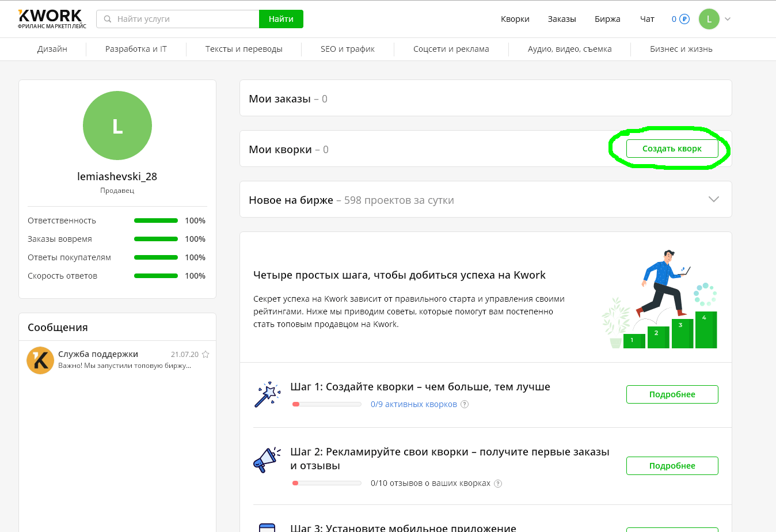Open the Аудио, видео, съемка category
Screen dimensions: 776x532
pos(570,49)
